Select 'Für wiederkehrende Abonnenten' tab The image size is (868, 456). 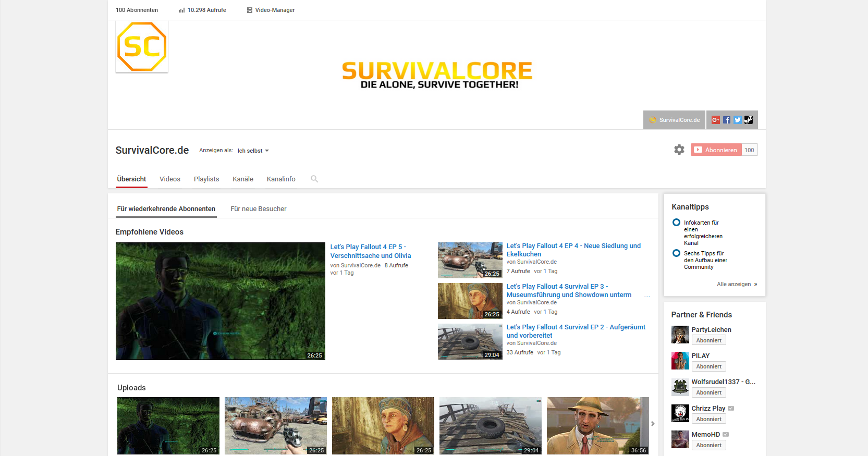(x=166, y=209)
